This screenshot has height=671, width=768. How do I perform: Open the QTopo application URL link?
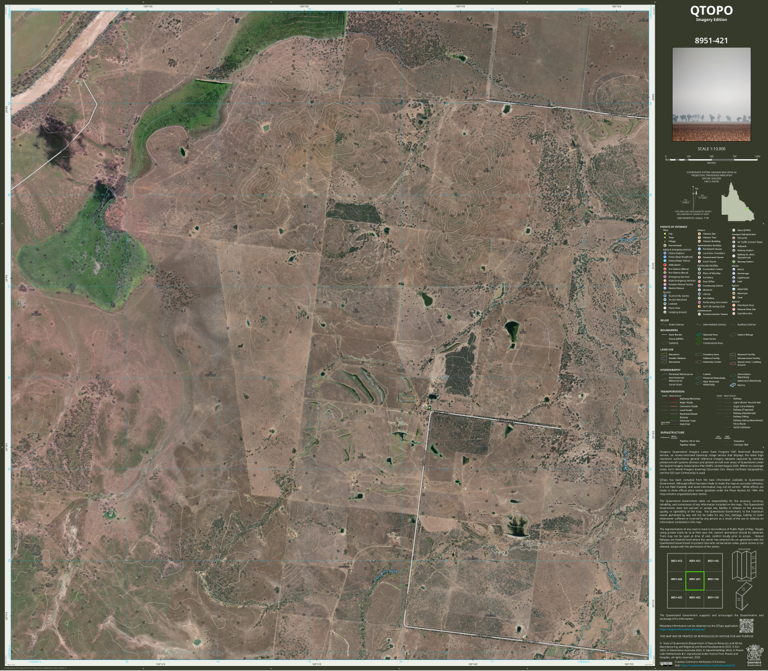pos(682,630)
